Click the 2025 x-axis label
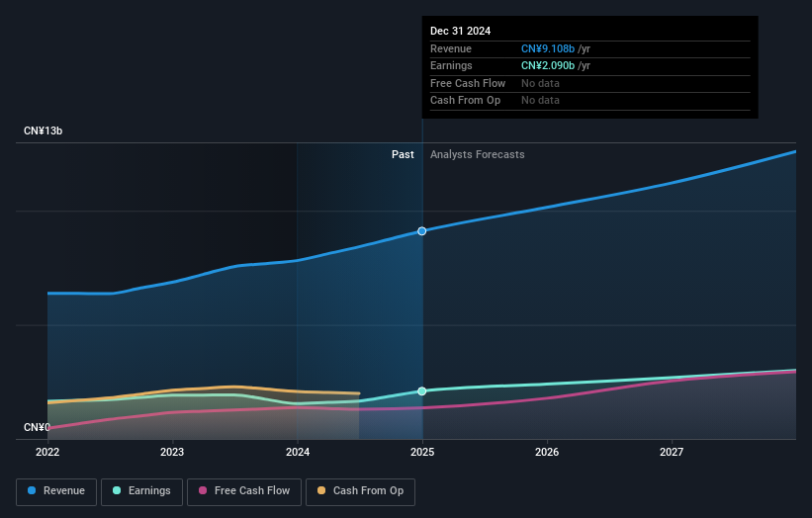 click(x=422, y=452)
